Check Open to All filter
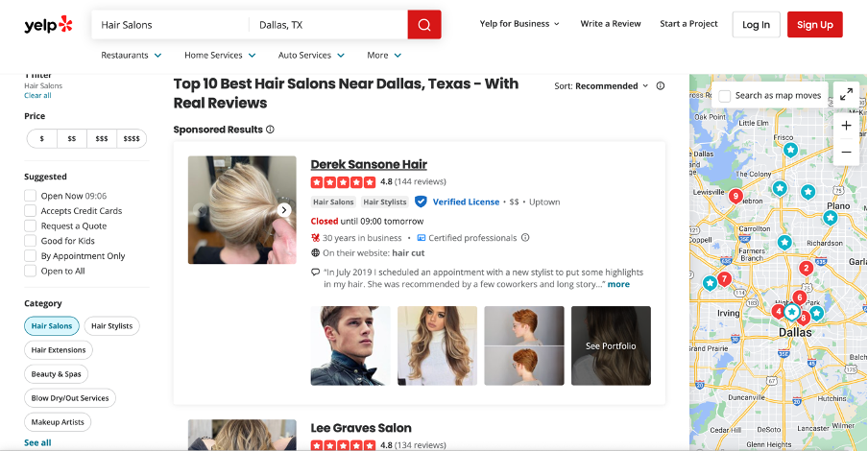The height and width of the screenshot is (451, 868). 30,271
